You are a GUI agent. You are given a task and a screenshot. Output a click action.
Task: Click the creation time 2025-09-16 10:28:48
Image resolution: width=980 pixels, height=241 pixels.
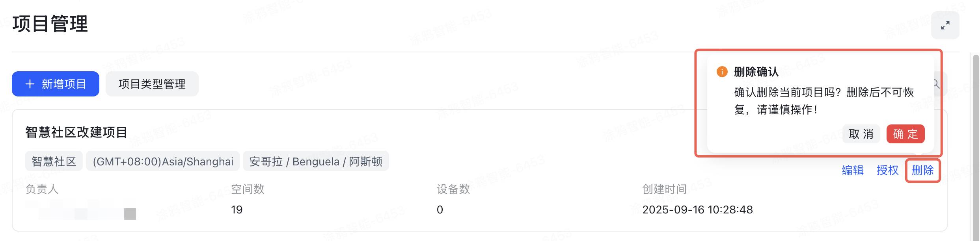coord(698,209)
